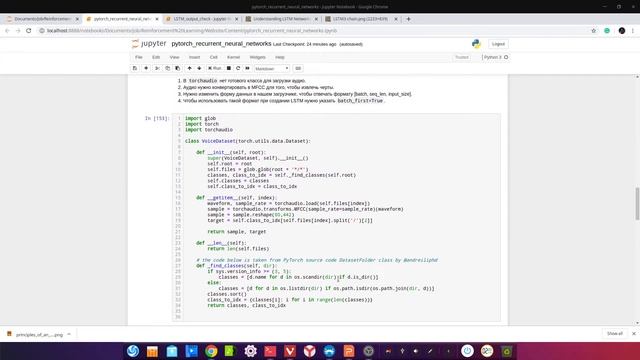The height and width of the screenshot is (360, 640).
Task: Open the Cell menu
Action: click(213, 57)
